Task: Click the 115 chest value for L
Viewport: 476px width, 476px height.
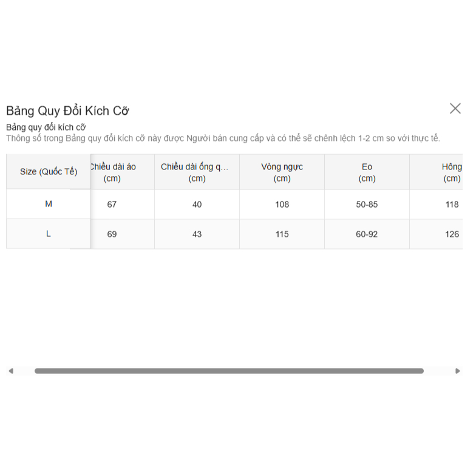Action: tap(282, 234)
